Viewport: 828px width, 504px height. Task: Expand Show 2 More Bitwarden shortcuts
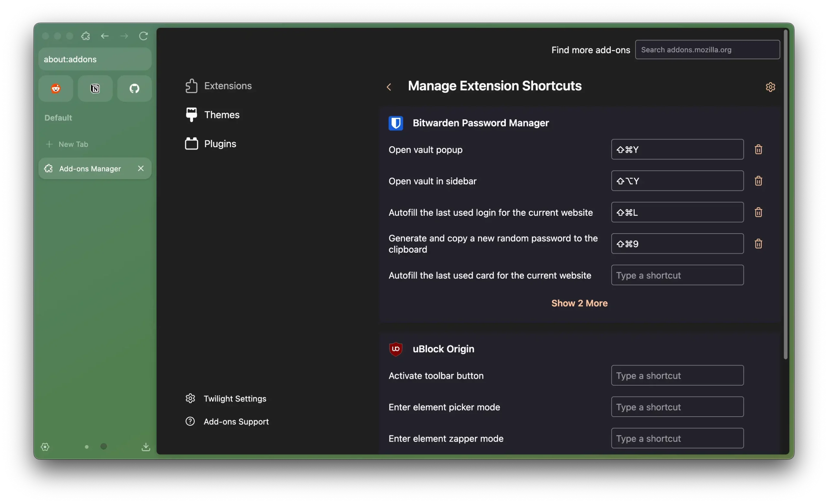pyautogui.click(x=579, y=303)
